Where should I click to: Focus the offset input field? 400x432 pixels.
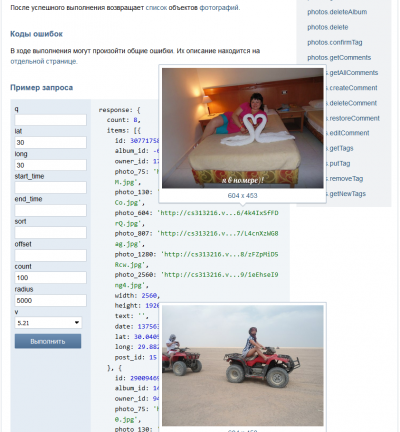[50, 255]
